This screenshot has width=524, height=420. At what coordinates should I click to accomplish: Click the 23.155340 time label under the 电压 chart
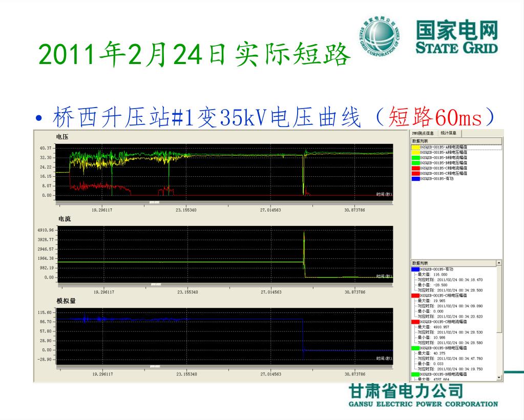coord(186,210)
